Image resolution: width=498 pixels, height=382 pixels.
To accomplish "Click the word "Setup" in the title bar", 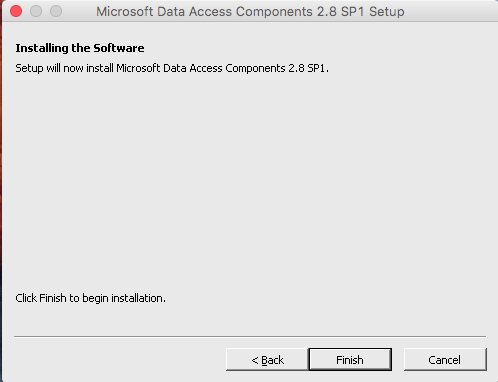I will [387, 12].
